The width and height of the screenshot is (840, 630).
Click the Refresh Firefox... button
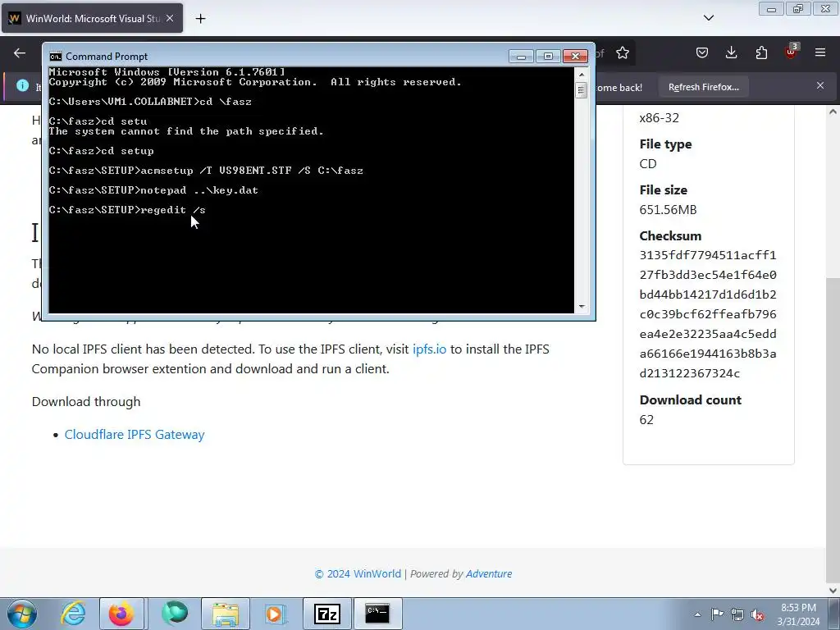703,87
